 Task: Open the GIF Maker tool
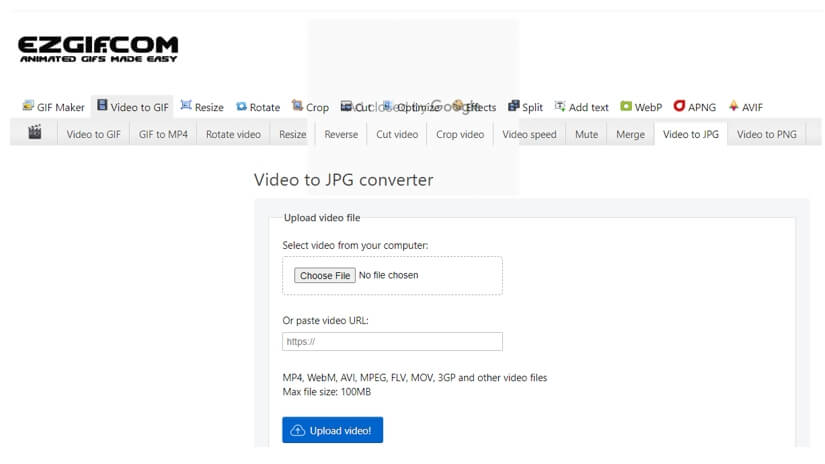(53, 107)
